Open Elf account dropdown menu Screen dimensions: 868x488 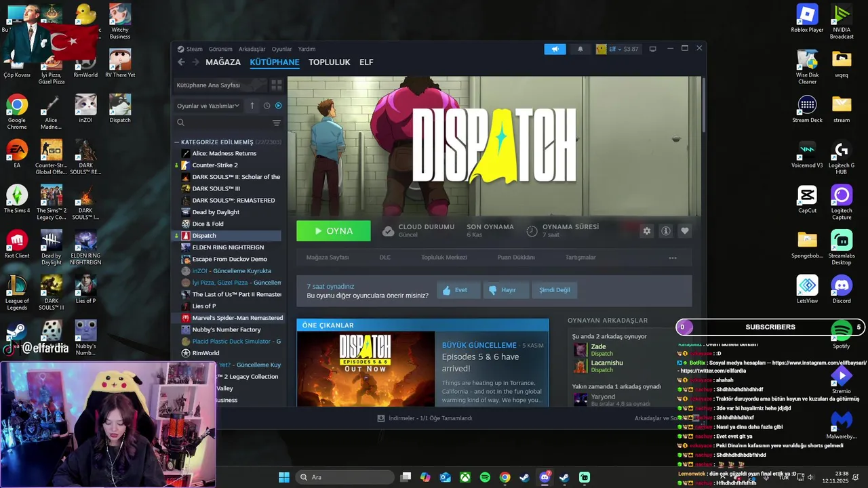click(x=617, y=49)
